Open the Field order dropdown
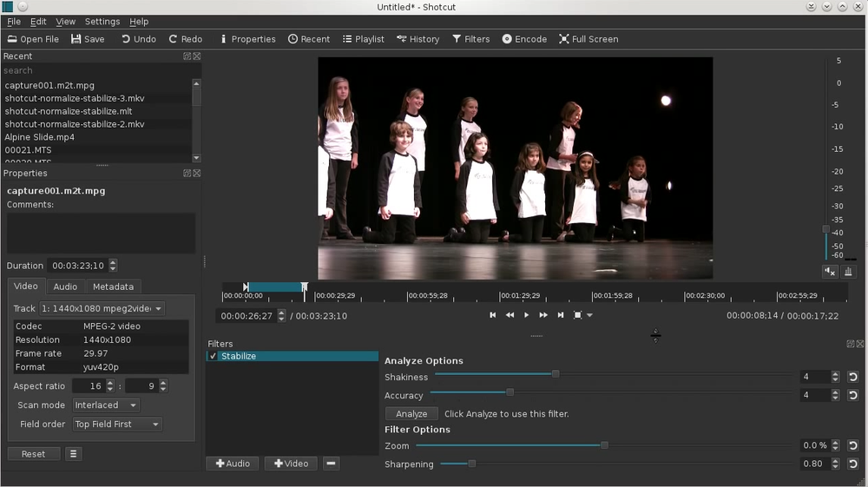The image size is (868, 487). click(117, 424)
